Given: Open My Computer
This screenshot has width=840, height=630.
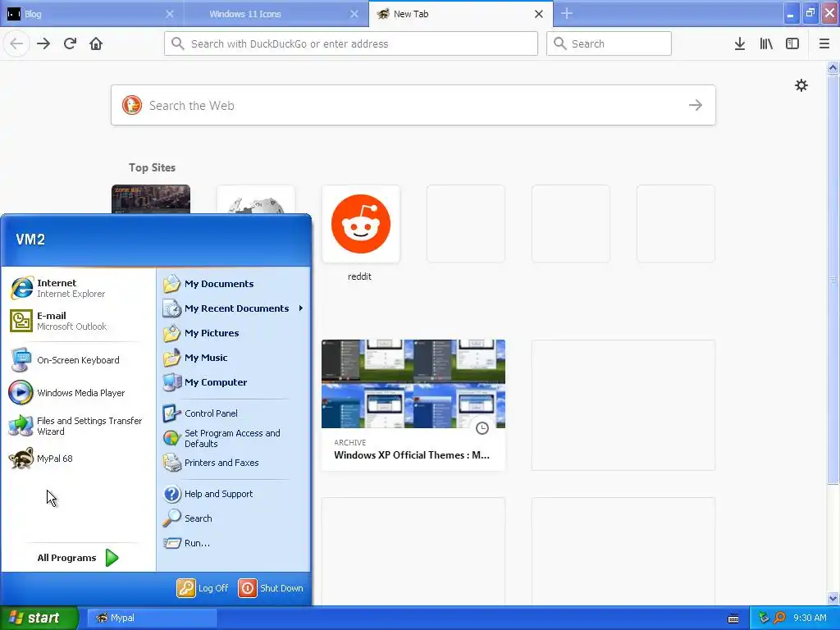Looking at the screenshot, I should [205, 382].
